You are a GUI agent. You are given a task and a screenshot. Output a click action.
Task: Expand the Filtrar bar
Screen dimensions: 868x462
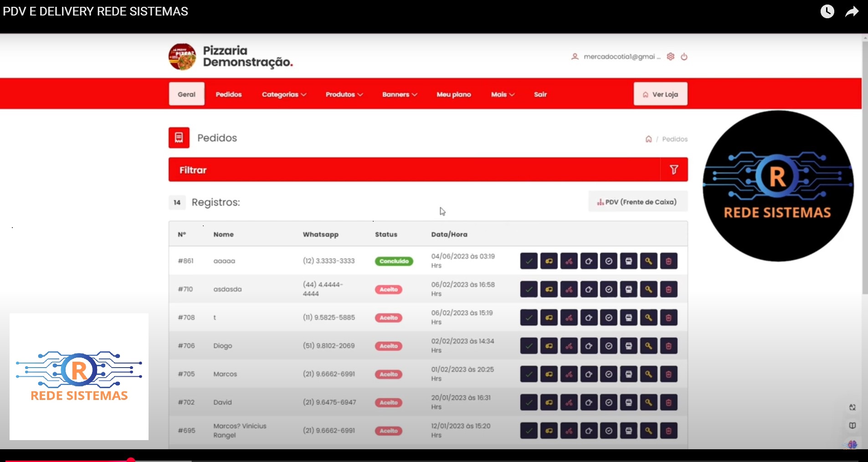pyautogui.click(x=428, y=170)
